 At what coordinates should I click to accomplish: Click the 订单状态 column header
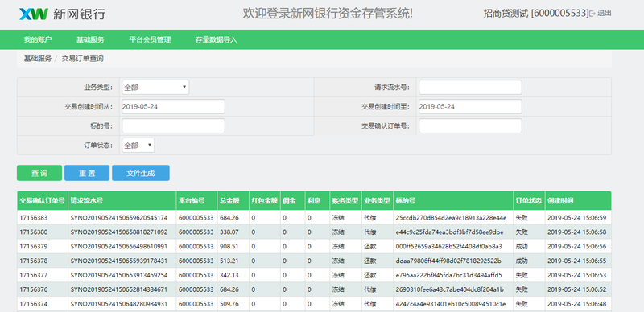[x=529, y=201]
